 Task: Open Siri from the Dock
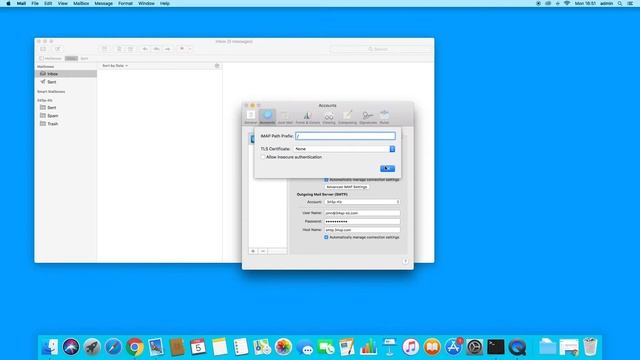click(x=71, y=347)
